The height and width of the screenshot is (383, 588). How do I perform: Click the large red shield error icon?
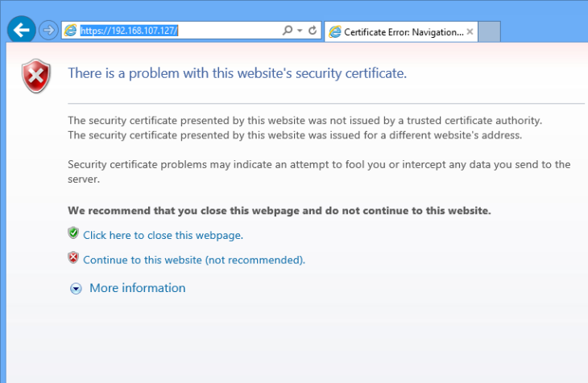pyautogui.click(x=36, y=76)
